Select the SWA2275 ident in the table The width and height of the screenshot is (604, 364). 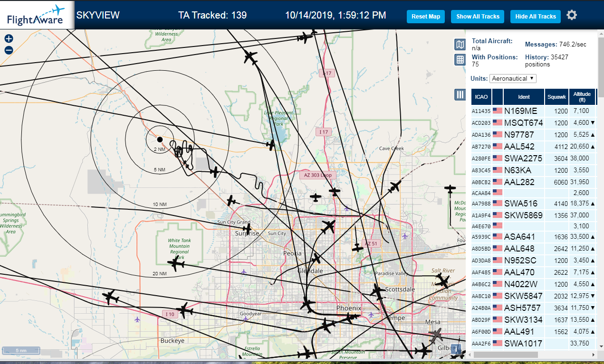coord(523,159)
